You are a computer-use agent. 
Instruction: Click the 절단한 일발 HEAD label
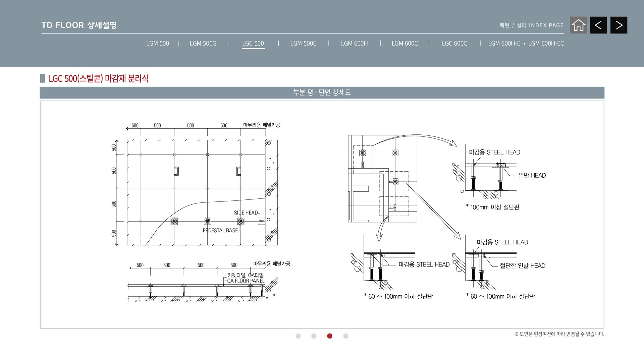coord(523,265)
